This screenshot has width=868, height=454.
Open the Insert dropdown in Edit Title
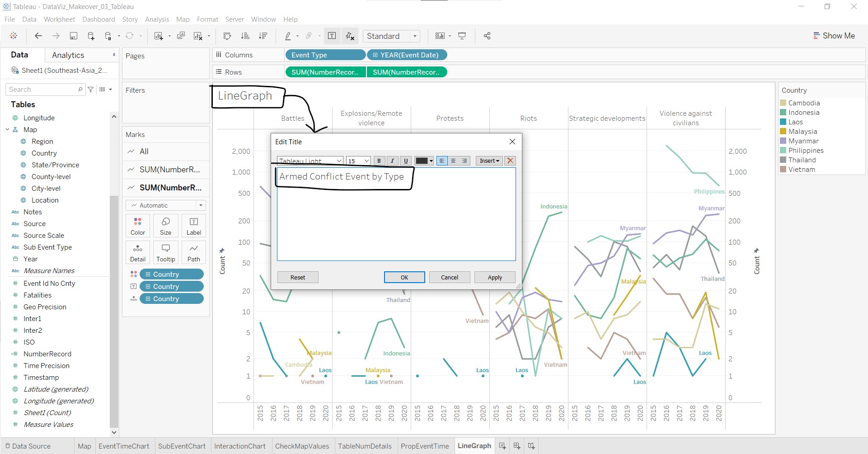click(x=489, y=161)
